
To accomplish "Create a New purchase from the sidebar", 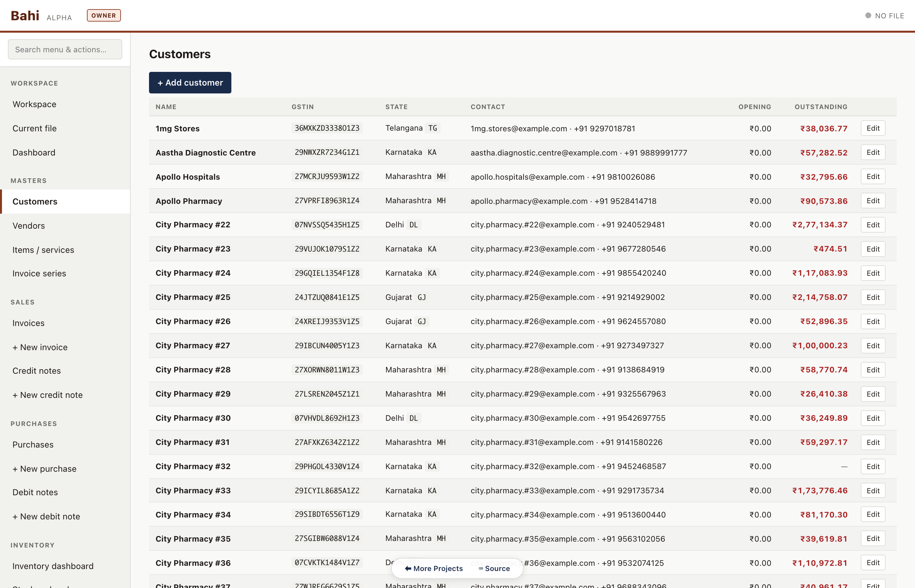I will pos(44,469).
